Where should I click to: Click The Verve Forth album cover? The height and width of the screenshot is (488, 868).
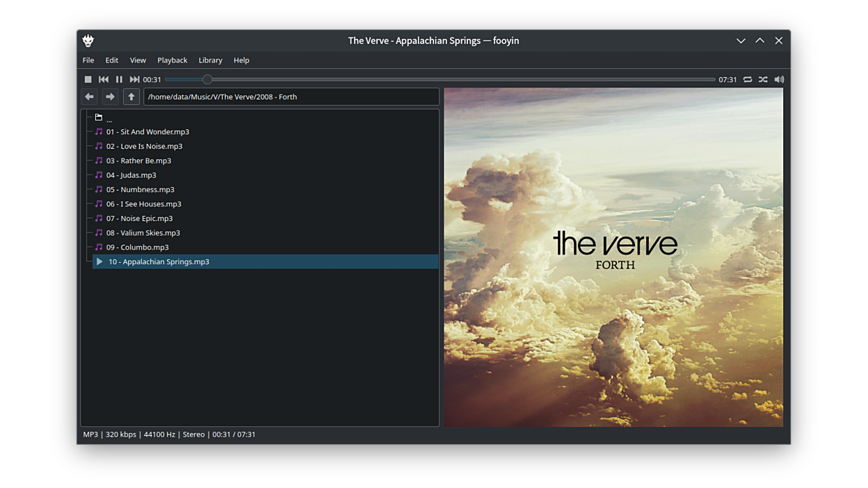coord(613,257)
